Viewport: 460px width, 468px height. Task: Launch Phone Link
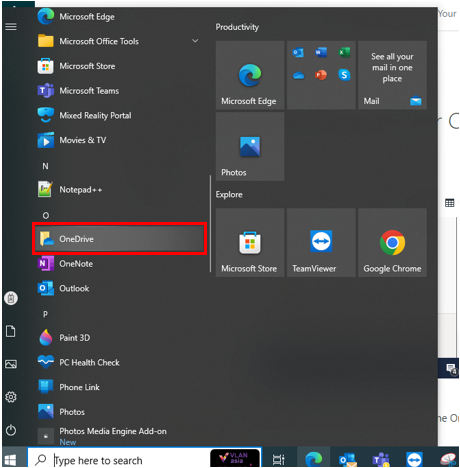(118, 387)
